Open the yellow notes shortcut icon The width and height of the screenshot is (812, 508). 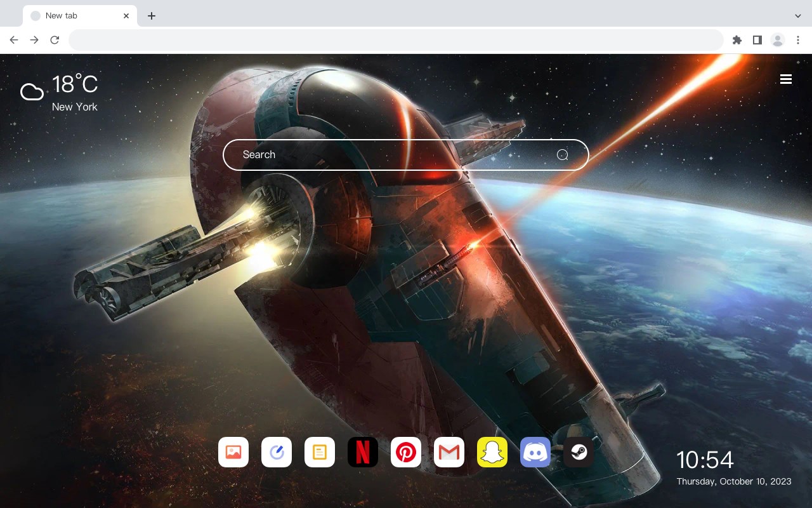320,452
